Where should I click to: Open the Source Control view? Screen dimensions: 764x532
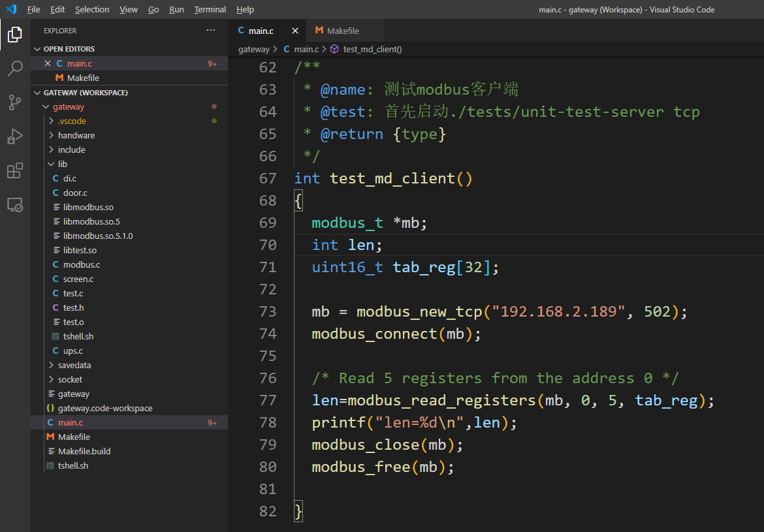pos(15,102)
